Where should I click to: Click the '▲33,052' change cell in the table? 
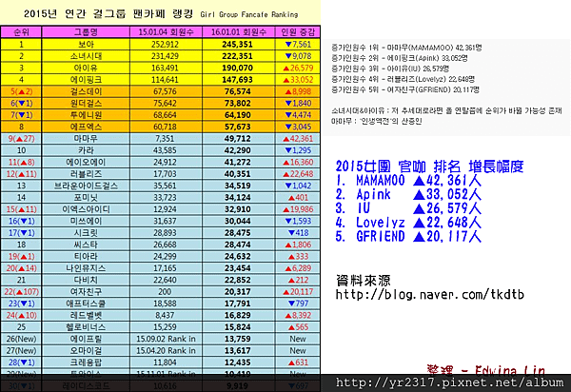point(298,80)
